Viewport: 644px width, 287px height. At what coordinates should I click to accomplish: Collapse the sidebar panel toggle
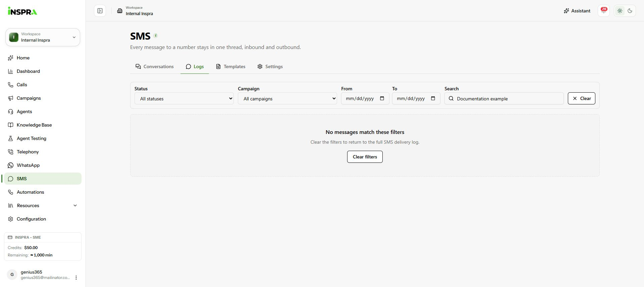[x=100, y=11]
